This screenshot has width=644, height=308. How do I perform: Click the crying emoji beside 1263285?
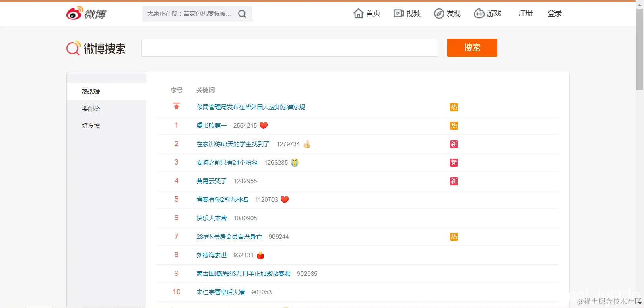tap(295, 163)
